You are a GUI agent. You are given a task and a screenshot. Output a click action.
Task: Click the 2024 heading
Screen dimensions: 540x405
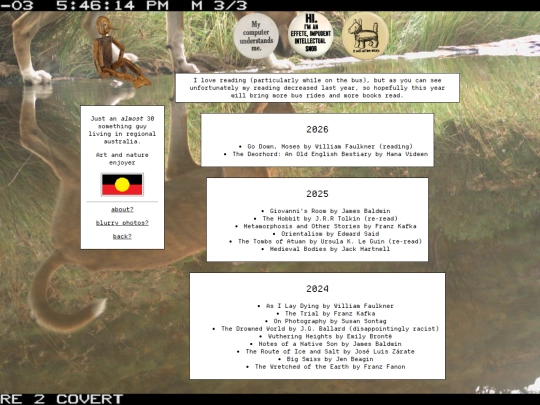tap(317, 289)
